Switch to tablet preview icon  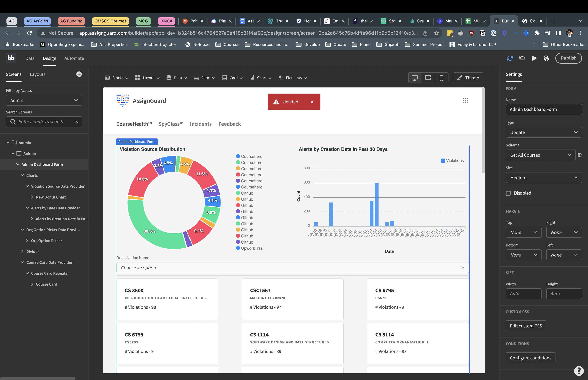click(x=428, y=78)
